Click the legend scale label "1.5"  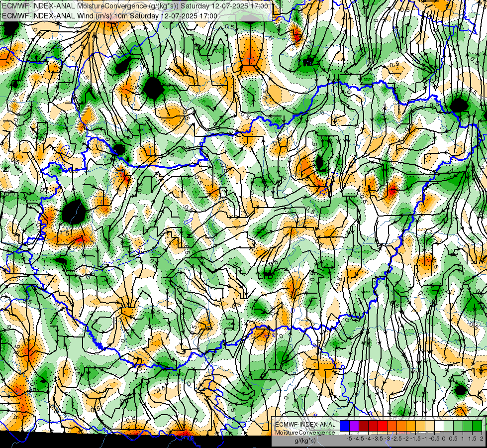473,439
